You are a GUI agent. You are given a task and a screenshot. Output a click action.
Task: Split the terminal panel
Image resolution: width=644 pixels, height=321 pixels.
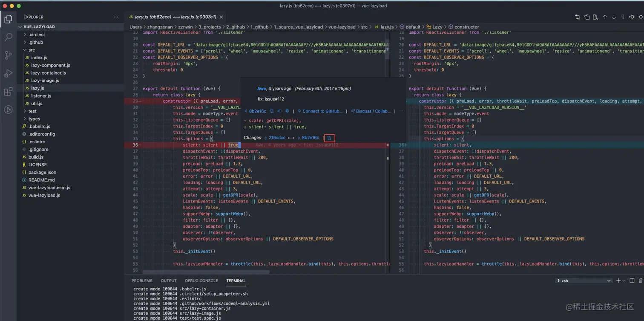pyautogui.click(x=632, y=281)
